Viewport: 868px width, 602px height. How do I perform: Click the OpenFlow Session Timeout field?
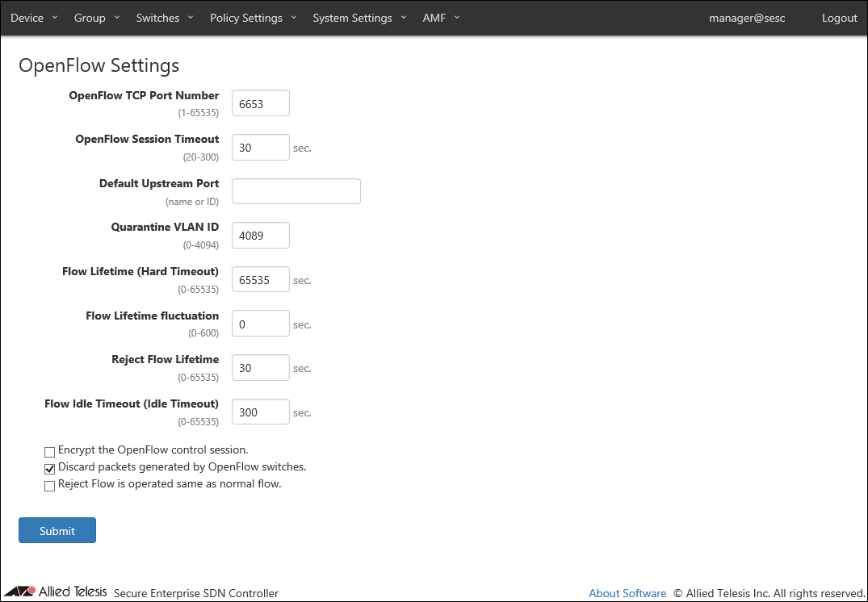(260, 148)
